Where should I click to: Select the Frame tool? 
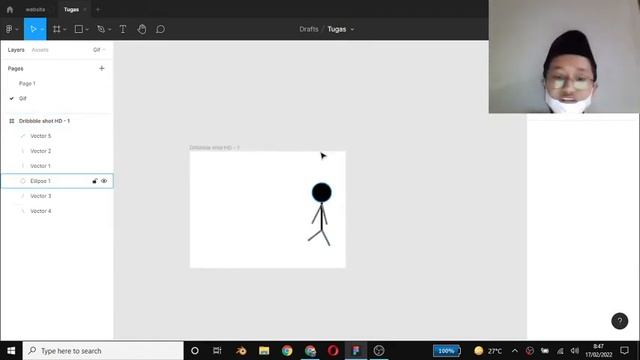pyautogui.click(x=57, y=29)
